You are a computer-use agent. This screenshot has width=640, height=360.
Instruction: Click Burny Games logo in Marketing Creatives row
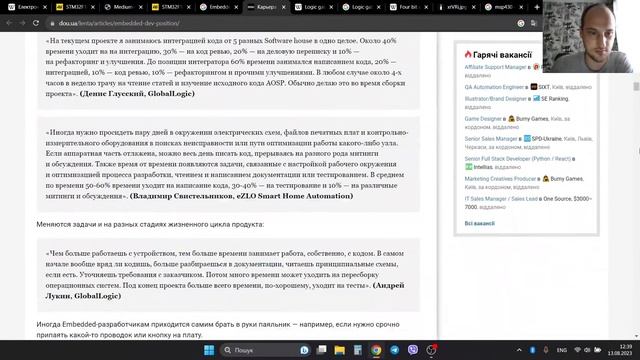pos(546,179)
